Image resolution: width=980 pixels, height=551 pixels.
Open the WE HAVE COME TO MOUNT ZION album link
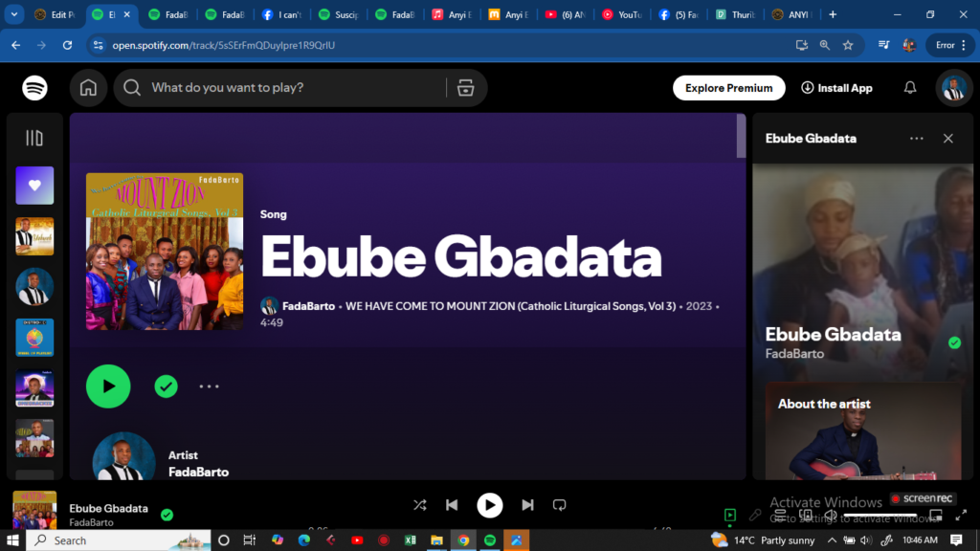(x=511, y=306)
